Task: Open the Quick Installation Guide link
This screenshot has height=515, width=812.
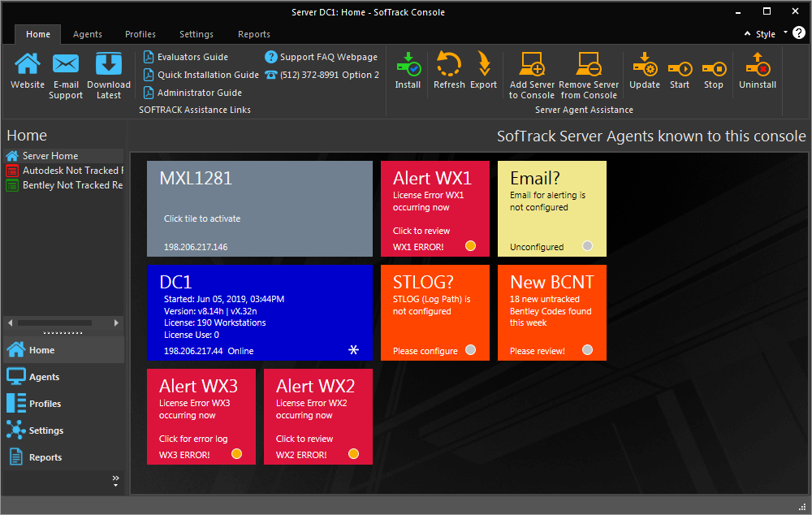Action: click(201, 75)
